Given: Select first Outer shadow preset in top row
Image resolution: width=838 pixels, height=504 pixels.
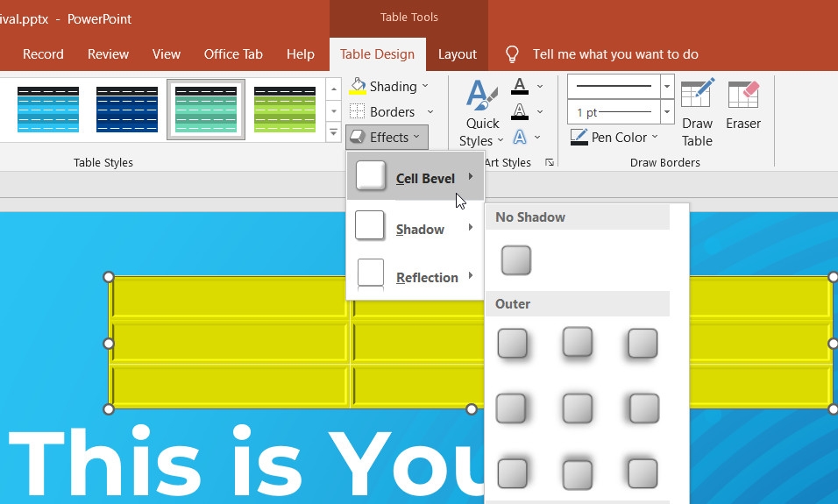Looking at the screenshot, I should (x=513, y=343).
